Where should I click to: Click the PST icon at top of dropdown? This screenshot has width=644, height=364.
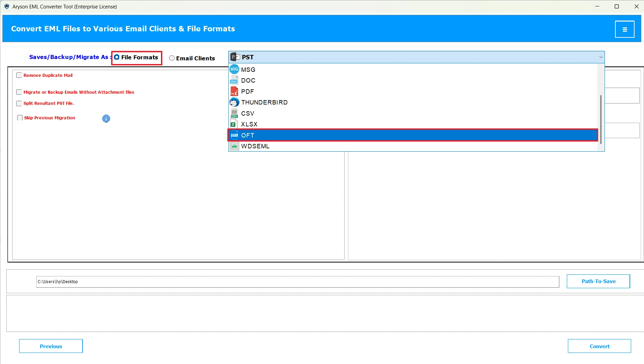235,57
